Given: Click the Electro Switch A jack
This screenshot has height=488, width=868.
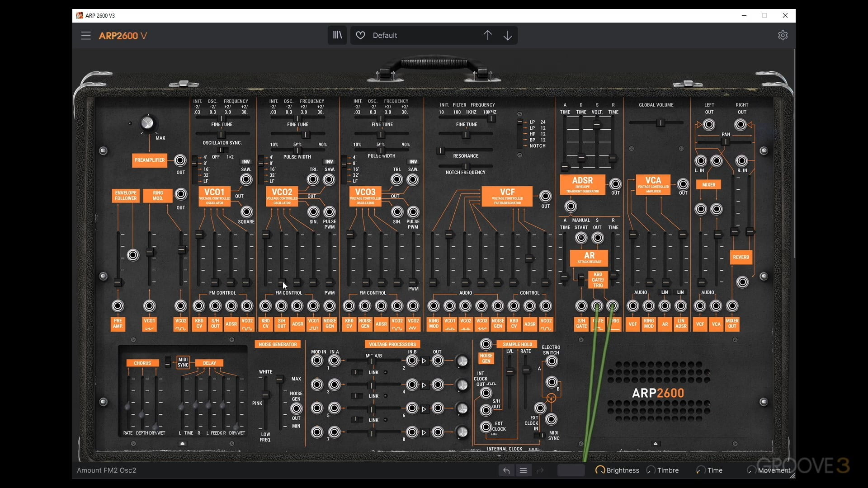Looking at the screenshot, I should pos(551,361).
